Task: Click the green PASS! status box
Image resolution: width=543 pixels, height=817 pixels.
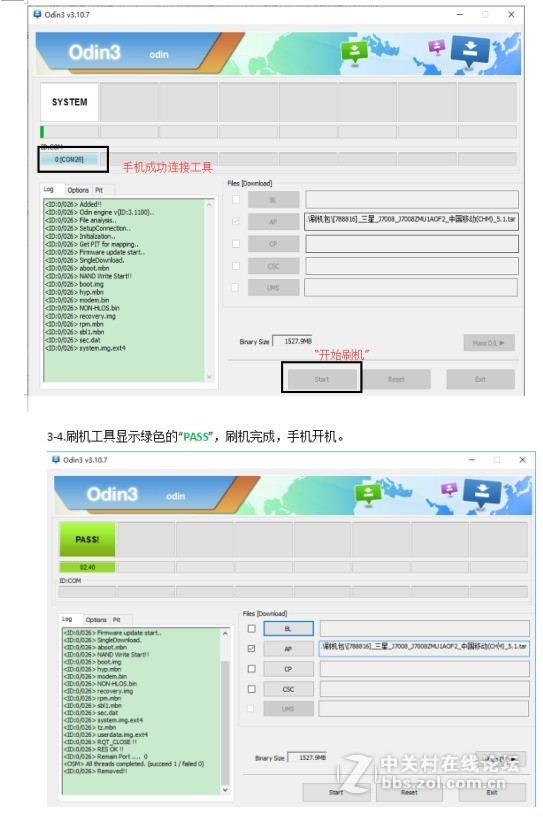Action: click(87, 539)
